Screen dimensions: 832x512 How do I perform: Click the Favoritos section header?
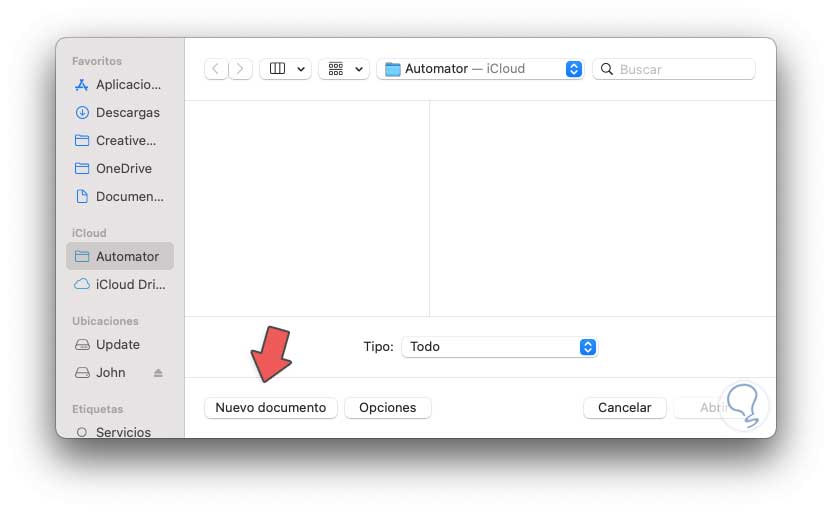(97, 61)
